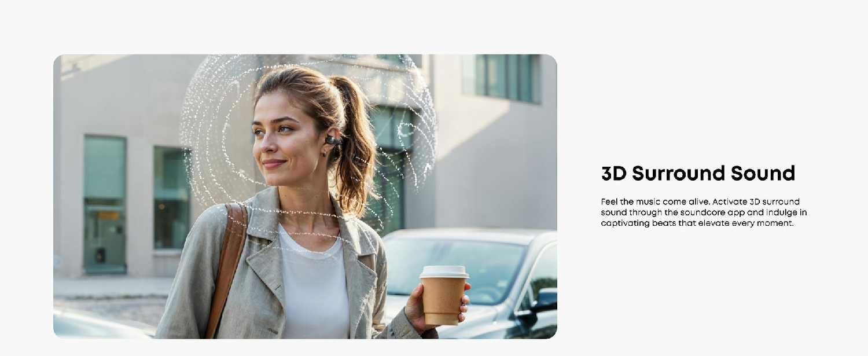Select the paper coffee cup
The image size is (868, 356).
444,295
